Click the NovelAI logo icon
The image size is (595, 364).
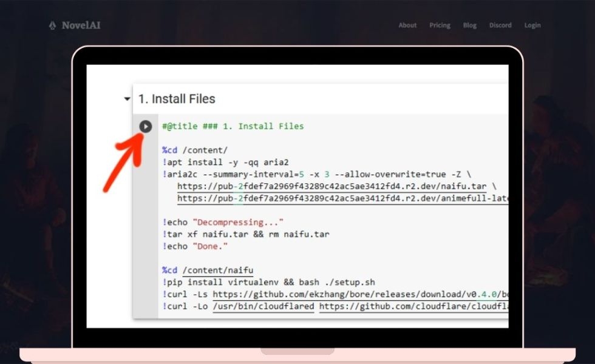(x=52, y=25)
